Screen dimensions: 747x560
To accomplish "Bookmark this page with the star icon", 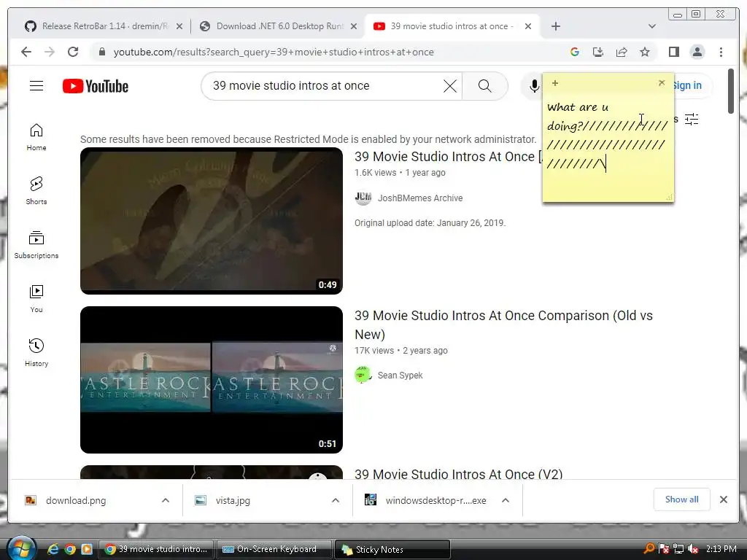I will click(645, 52).
